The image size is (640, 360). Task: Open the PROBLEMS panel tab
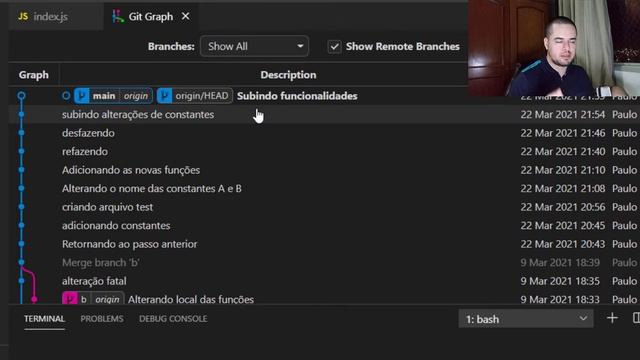(102, 319)
